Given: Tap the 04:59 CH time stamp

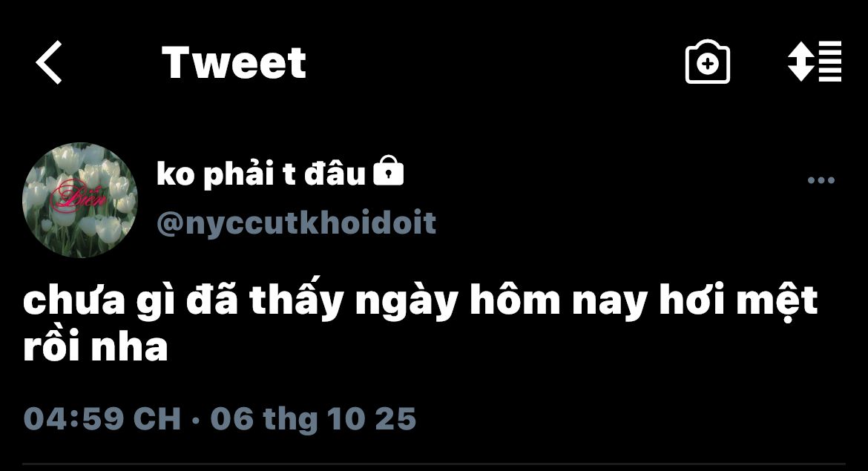Looking at the screenshot, I should 102,418.
